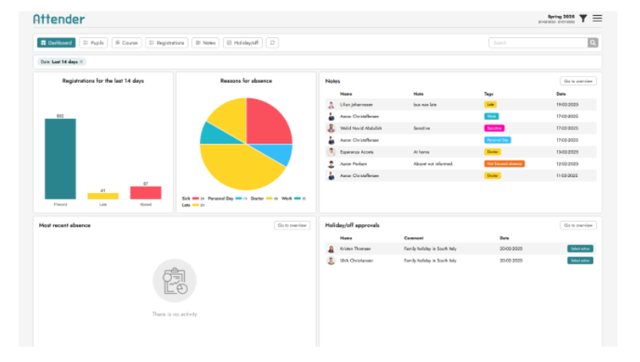Click the name Walid Navid Abdullah
The image size is (640, 362).
[x=361, y=129]
